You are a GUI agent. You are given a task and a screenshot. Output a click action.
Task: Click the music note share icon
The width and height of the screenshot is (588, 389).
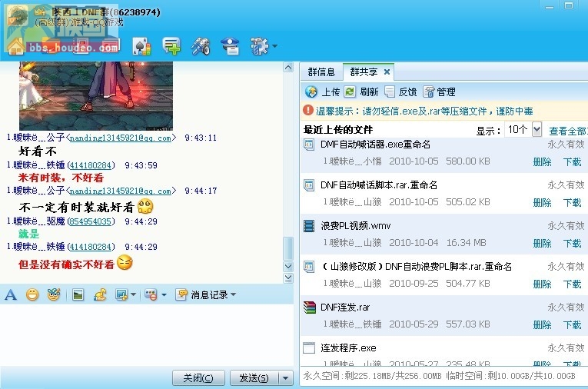100,295
